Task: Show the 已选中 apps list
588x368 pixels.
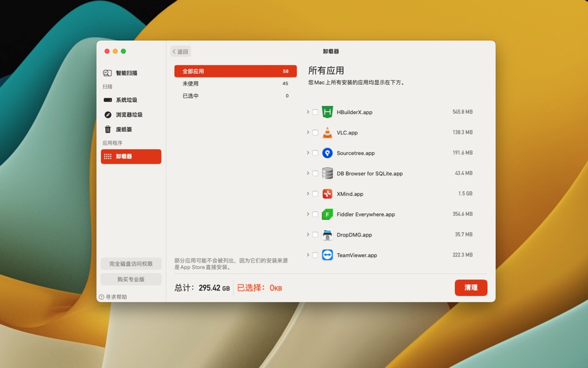Action: [x=235, y=96]
